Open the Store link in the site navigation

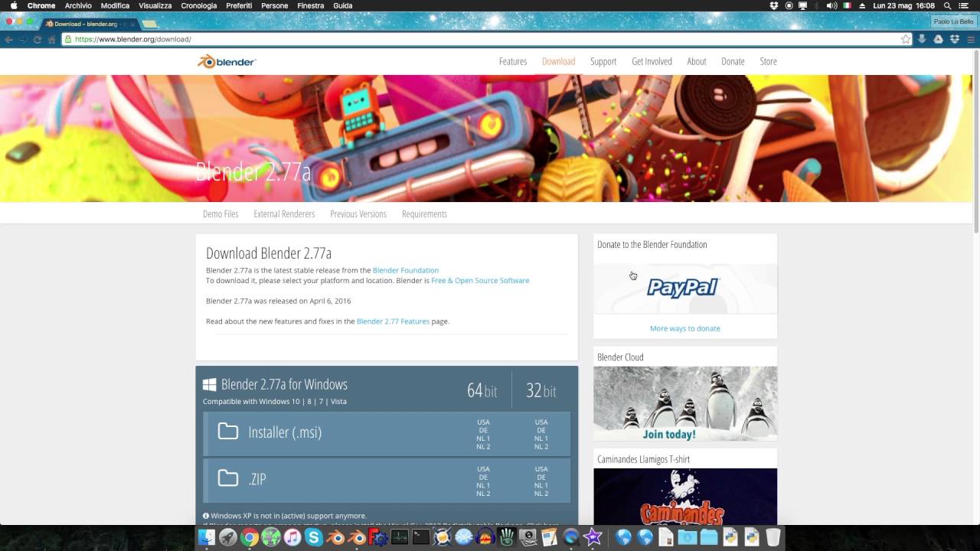click(768, 61)
